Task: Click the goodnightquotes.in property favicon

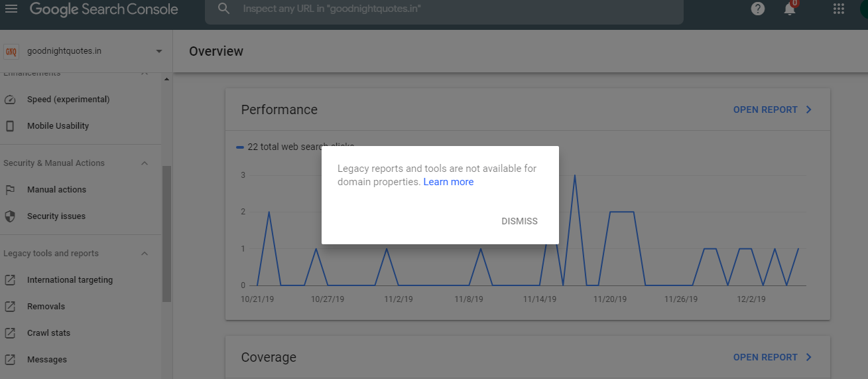Action: 11,51
